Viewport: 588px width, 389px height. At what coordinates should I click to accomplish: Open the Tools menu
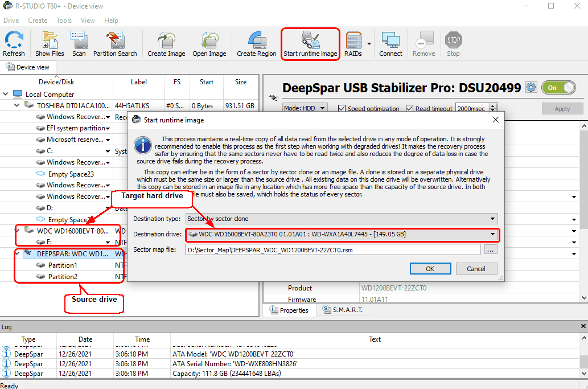(64, 21)
